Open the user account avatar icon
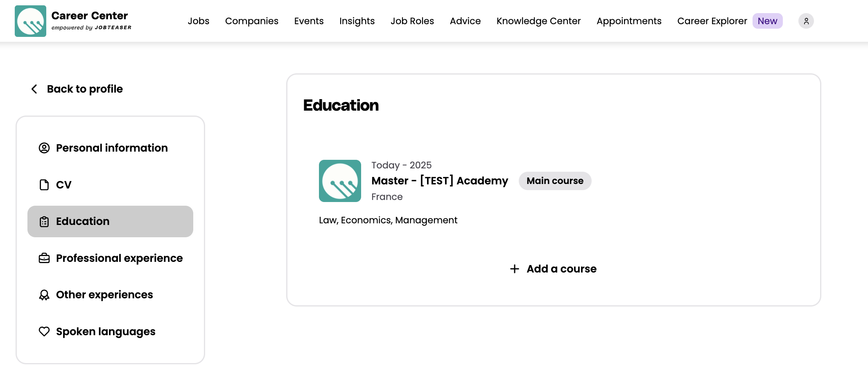 [x=806, y=21]
